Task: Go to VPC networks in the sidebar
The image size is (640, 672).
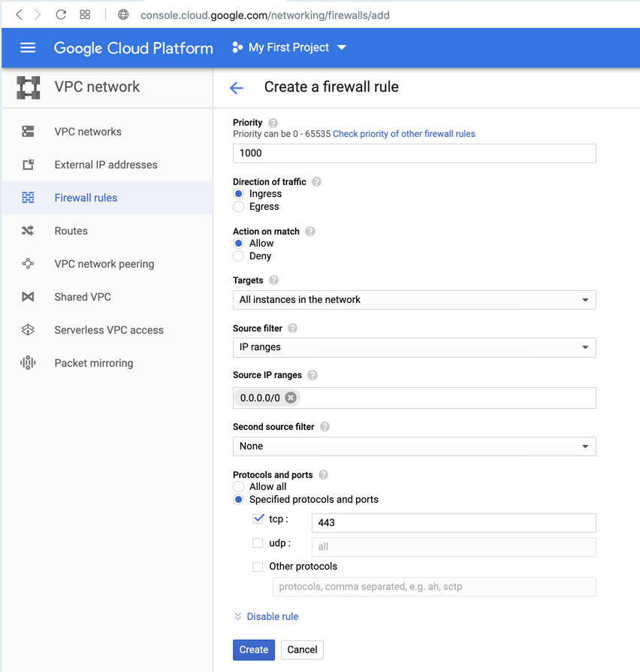Action: [x=88, y=132]
